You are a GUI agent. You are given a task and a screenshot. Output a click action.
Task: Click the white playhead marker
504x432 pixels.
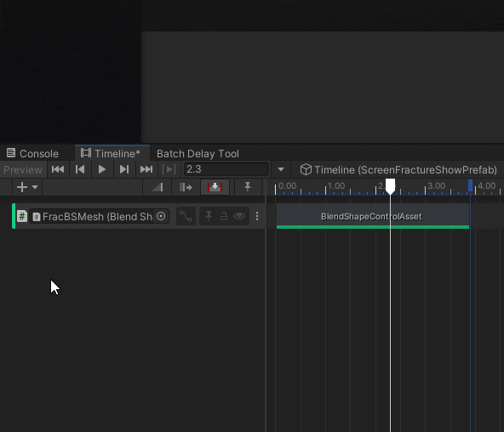390,186
